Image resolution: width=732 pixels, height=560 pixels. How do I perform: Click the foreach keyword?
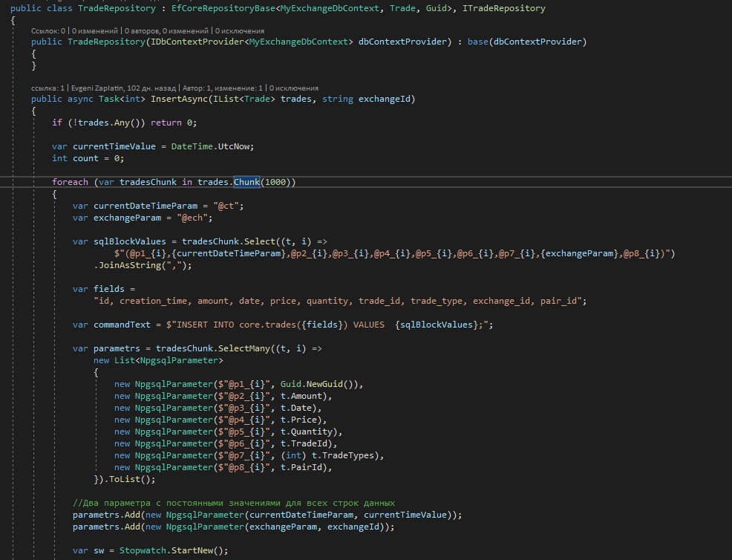pyautogui.click(x=70, y=182)
